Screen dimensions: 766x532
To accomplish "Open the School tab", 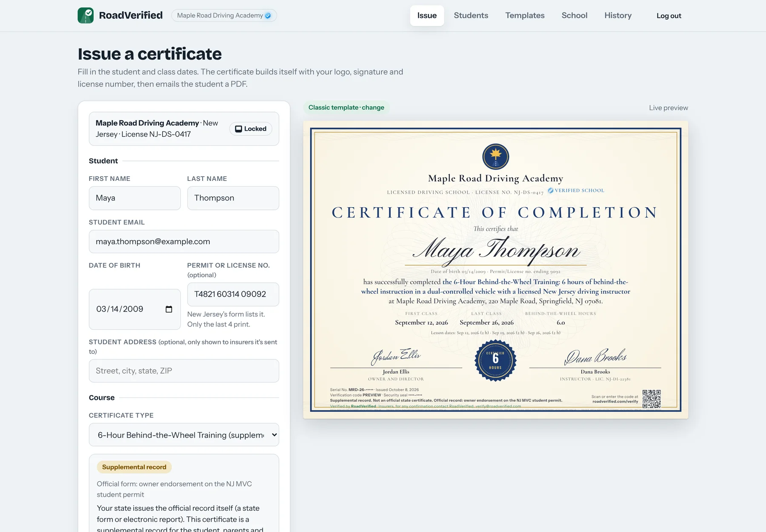I will (x=574, y=16).
